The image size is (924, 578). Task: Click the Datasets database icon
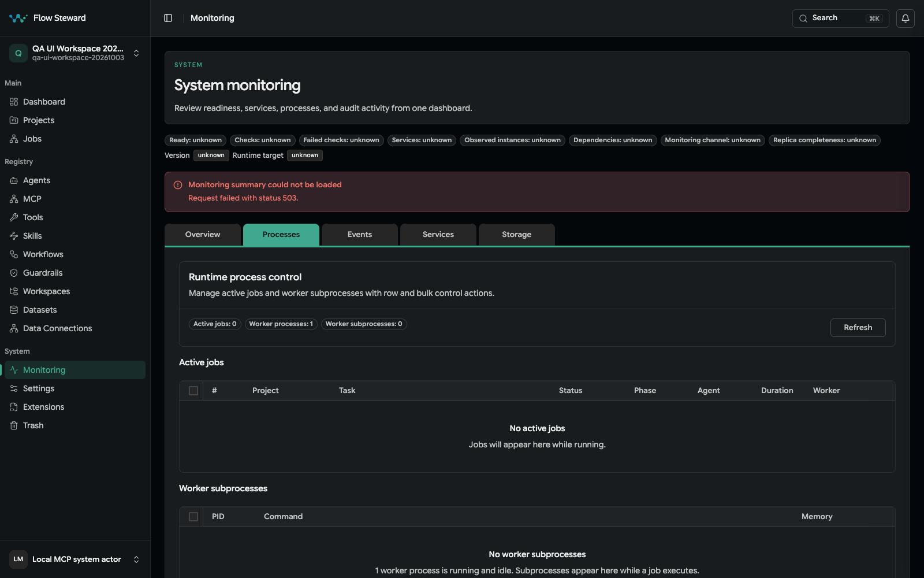14,310
